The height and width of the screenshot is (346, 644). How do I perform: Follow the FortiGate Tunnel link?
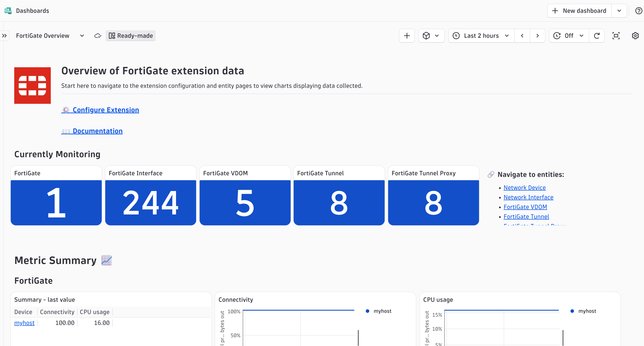526,217
